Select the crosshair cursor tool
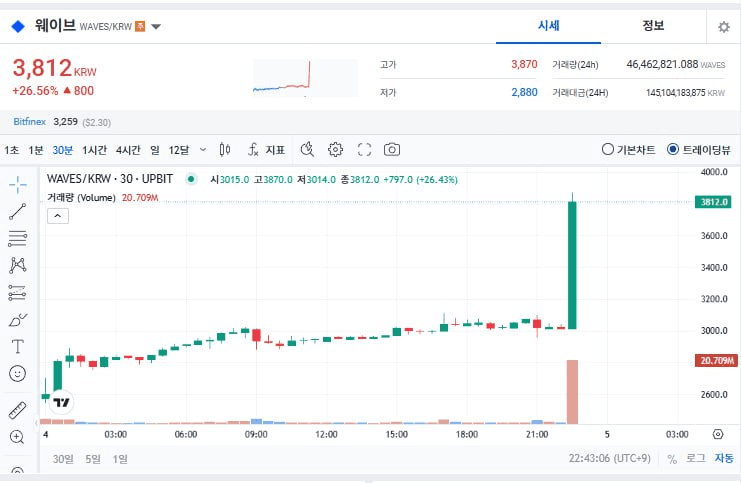 point(17,184)
